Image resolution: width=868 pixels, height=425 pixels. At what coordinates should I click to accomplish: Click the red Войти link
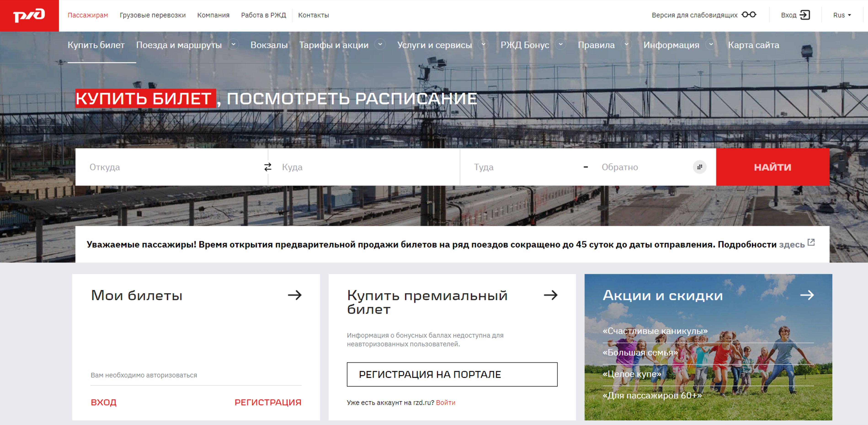(445, 402)
